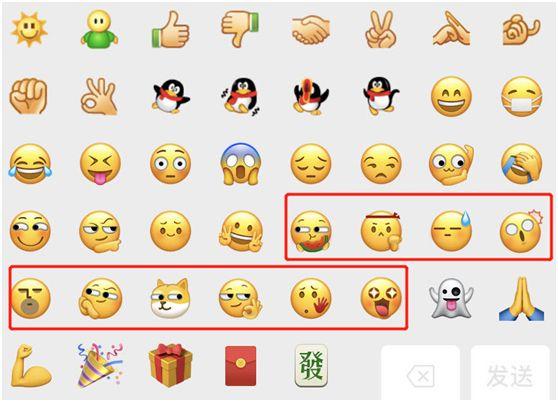This screenshot has width=558, height=402.
Task: Pick the red envelope emoji
Action: click(241, 366)
